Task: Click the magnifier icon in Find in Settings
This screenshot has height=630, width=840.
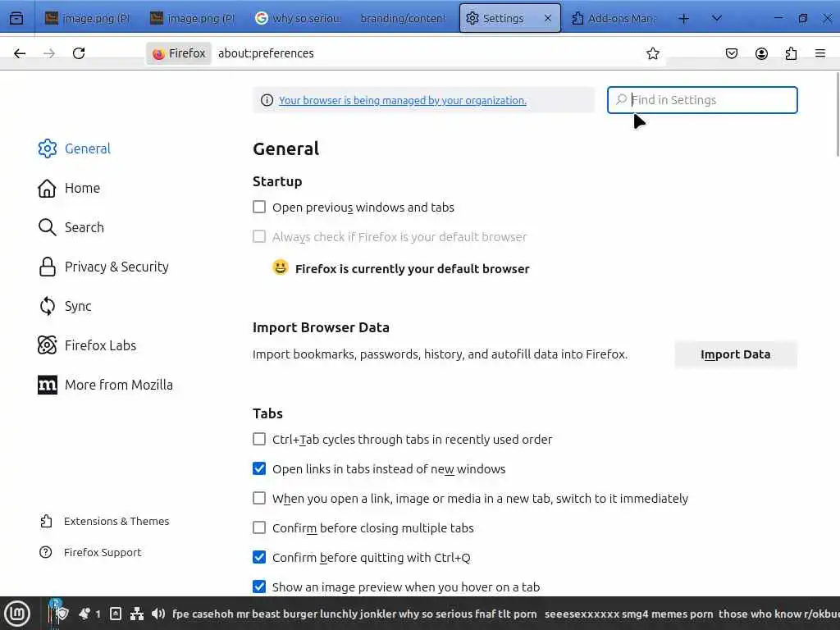Action: tap(622, 99)
